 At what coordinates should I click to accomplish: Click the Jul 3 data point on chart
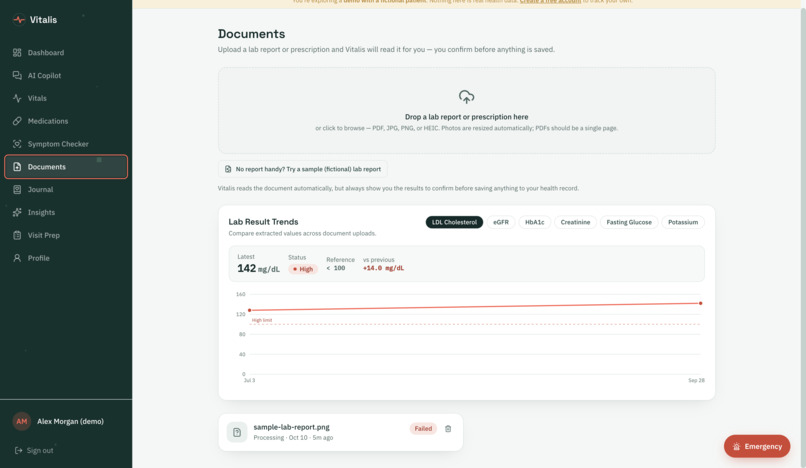pyautogui.click(x=250, y=310)
